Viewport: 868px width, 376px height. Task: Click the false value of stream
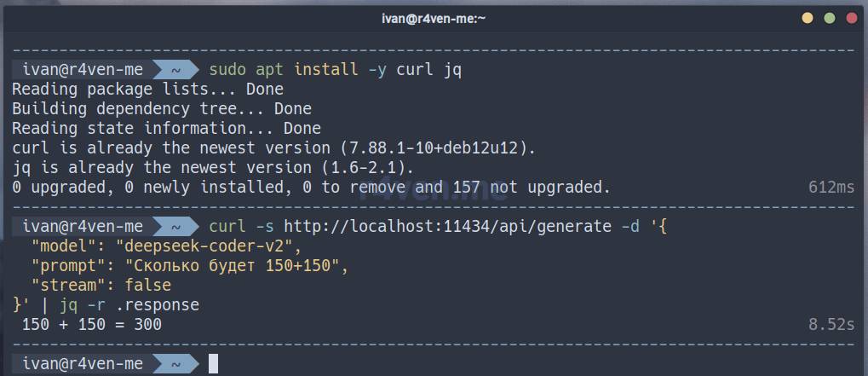[x=148, y=285]
